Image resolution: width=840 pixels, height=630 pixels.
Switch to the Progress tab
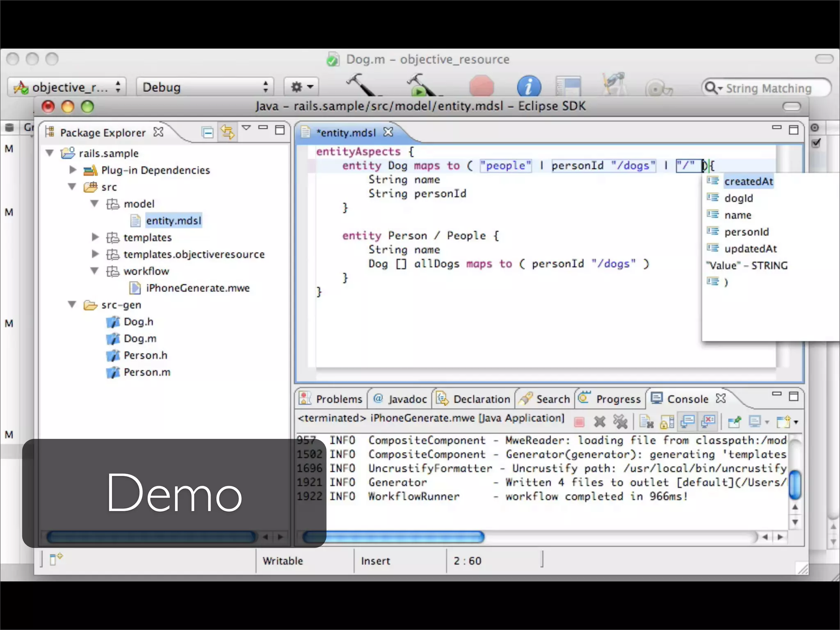point(609,399)
